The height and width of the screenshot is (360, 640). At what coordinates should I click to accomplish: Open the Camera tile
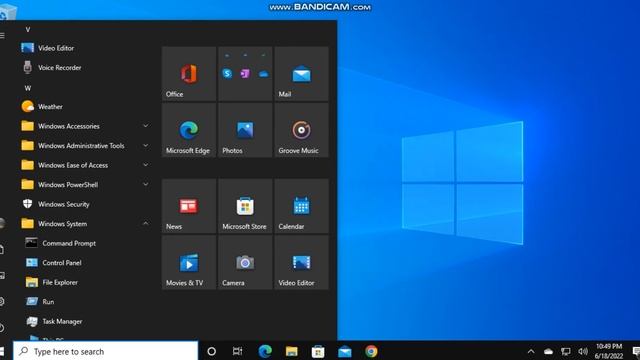coord(245,262)
